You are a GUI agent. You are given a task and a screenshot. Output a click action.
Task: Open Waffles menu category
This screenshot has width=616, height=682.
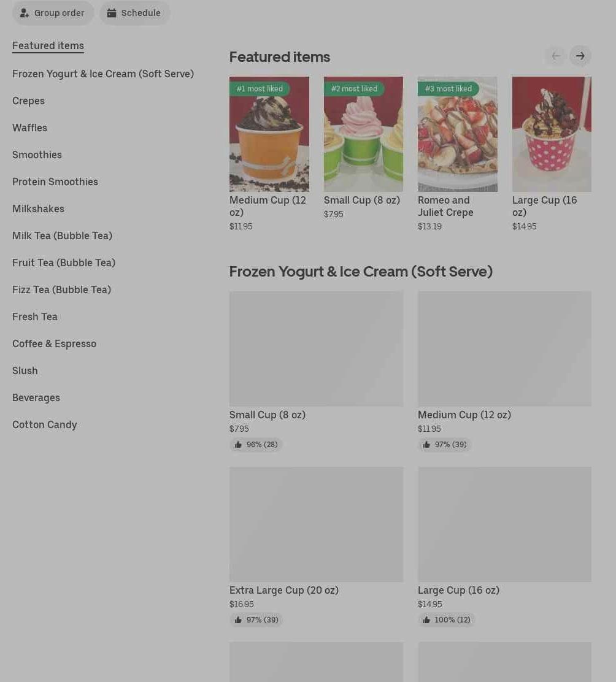[x=29, y=128]
